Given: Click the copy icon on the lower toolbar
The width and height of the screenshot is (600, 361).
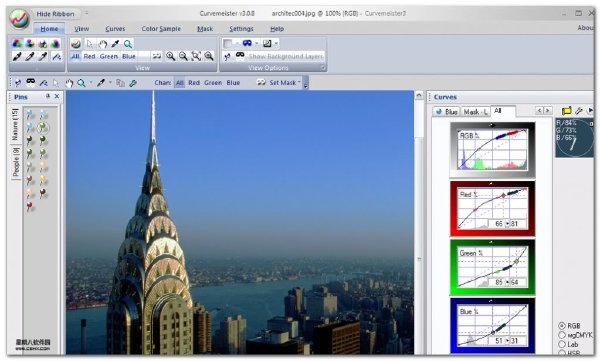Looking at the screenshot, I should [120, 83].
